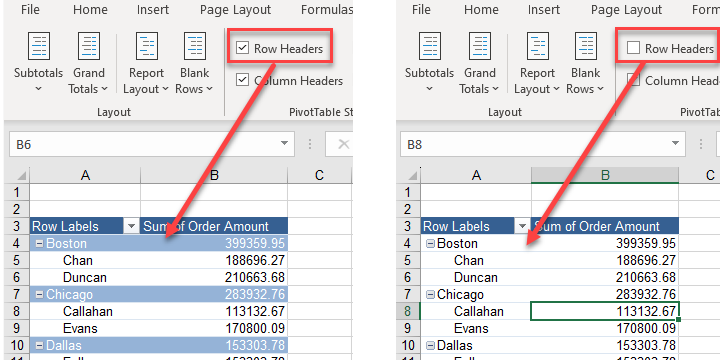Switch to Home tab in left window

[90, 9]
